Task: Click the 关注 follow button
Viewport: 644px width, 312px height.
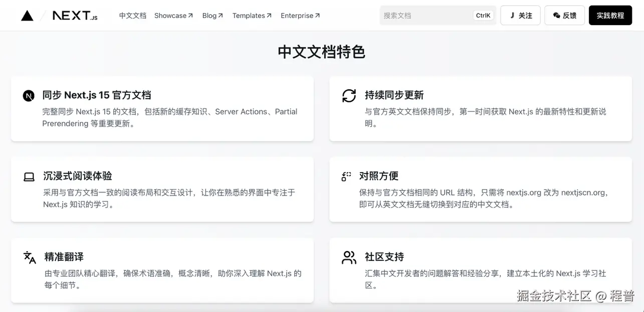Action: click(x=520, y=15)
